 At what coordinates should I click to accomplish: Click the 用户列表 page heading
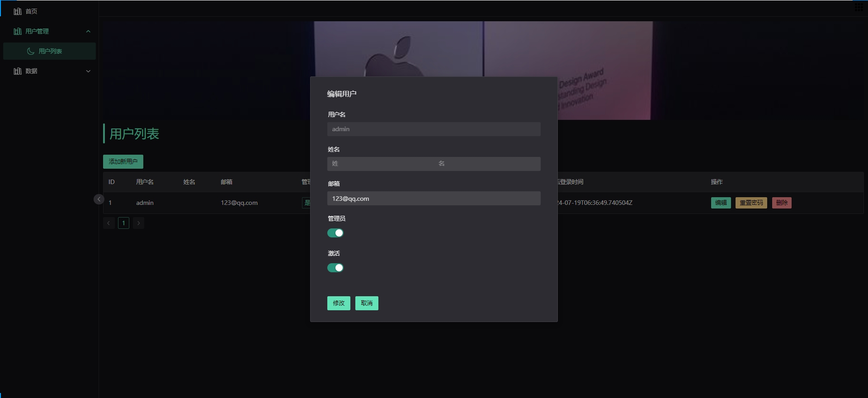pos(134,134)
